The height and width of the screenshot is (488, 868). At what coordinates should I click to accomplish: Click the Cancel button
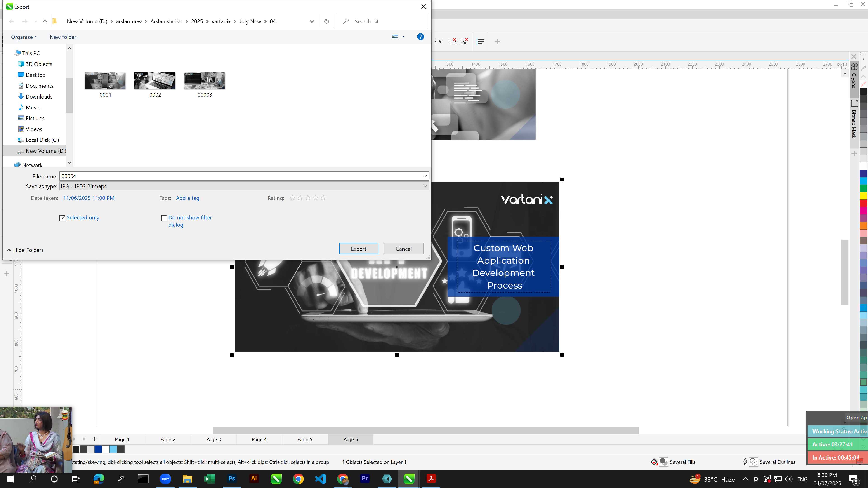click(404, 249)
